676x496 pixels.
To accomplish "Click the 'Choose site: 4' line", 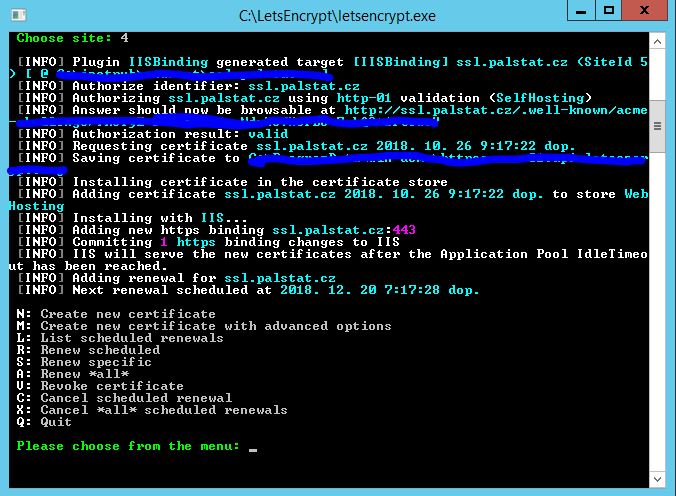I will click(72, 38).
